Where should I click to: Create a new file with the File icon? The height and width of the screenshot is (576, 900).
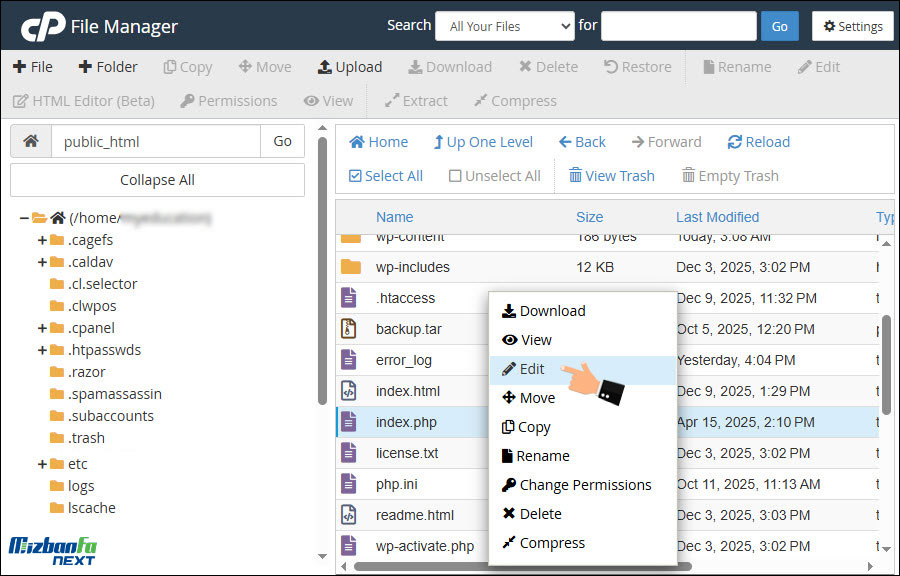[33, 66]
